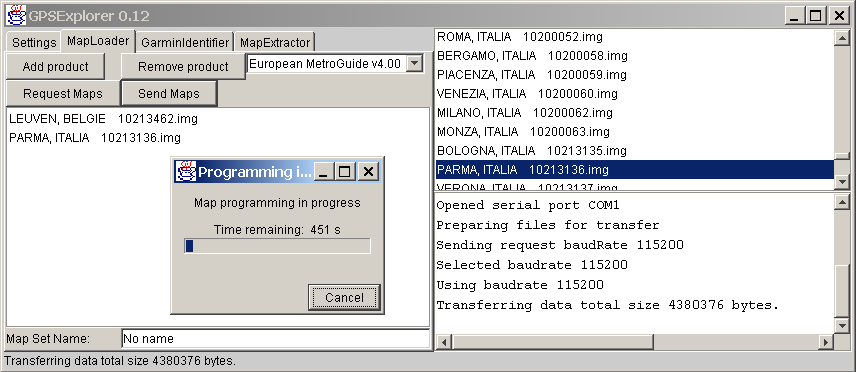The height and width of the screenshot is (372, 856).
Task: Switch to the MapLoader tab
Action: click(98, 40)
